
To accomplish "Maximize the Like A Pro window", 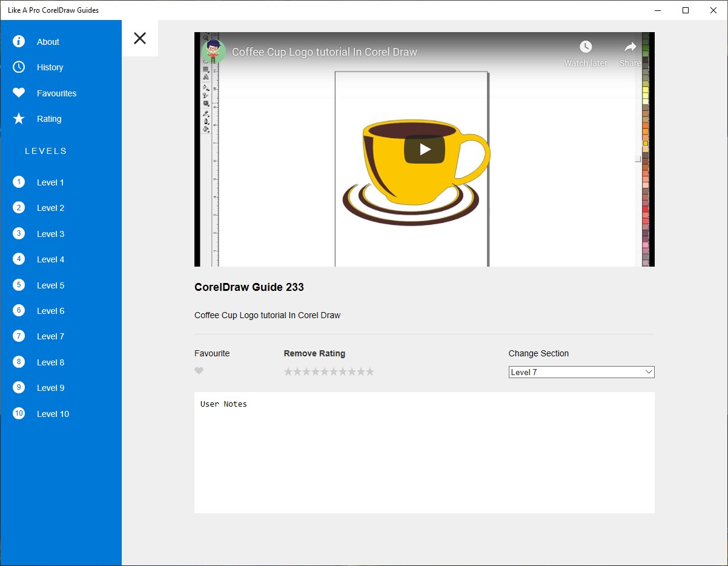I will pos(686,10).
